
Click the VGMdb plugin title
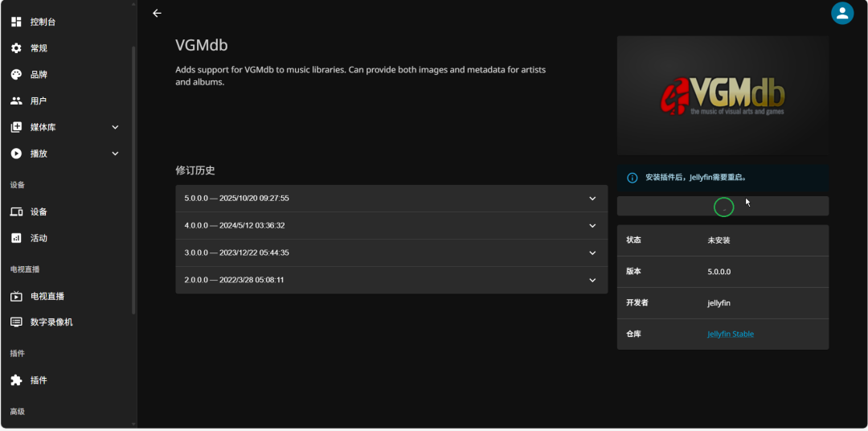point(202,45)
